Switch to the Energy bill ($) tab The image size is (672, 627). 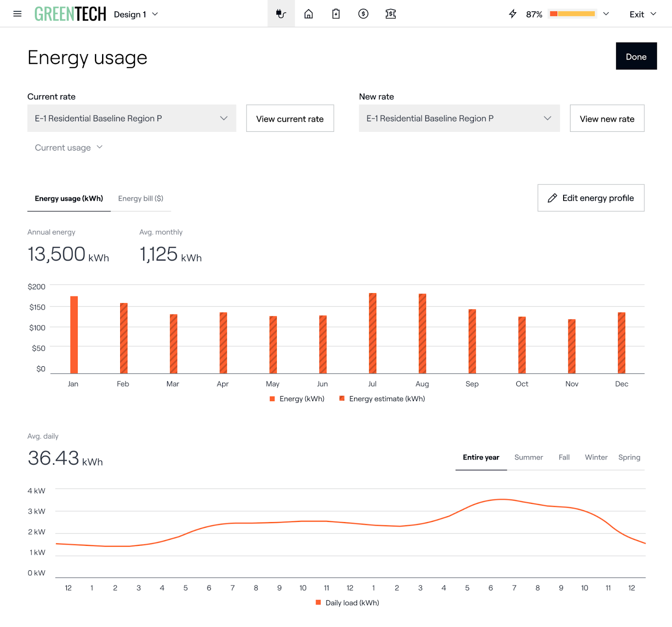click(141, 199)
